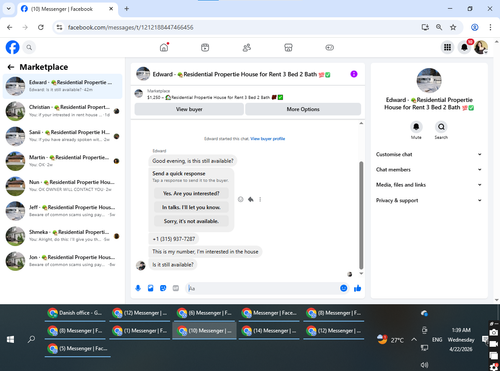Expand Chat members section
500x371 pixels.
click(x=429, y=170)
